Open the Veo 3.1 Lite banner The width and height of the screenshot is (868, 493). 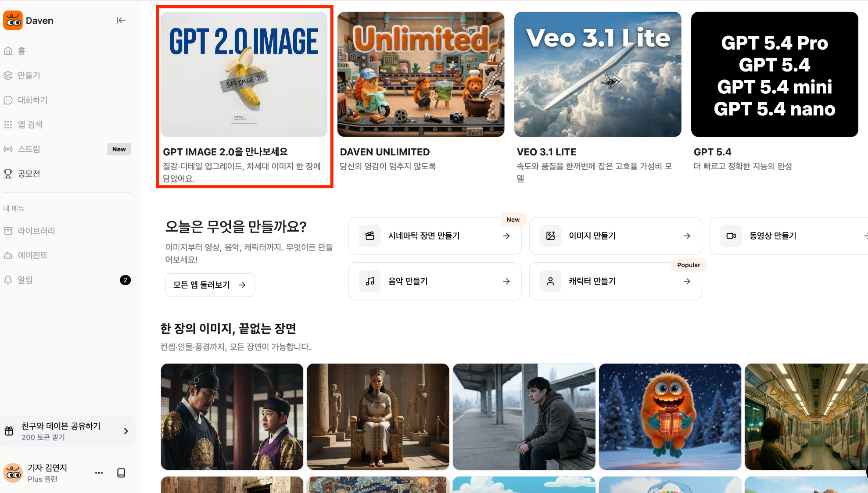click(598, 74)
